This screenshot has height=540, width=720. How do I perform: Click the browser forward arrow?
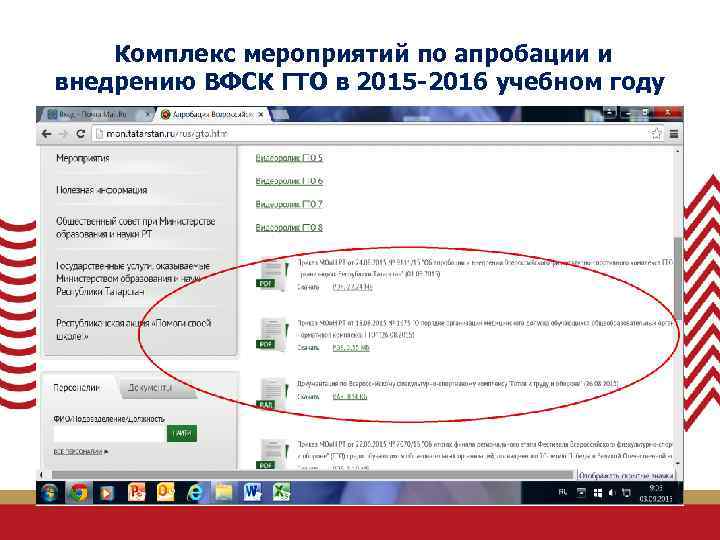[63, 134]
